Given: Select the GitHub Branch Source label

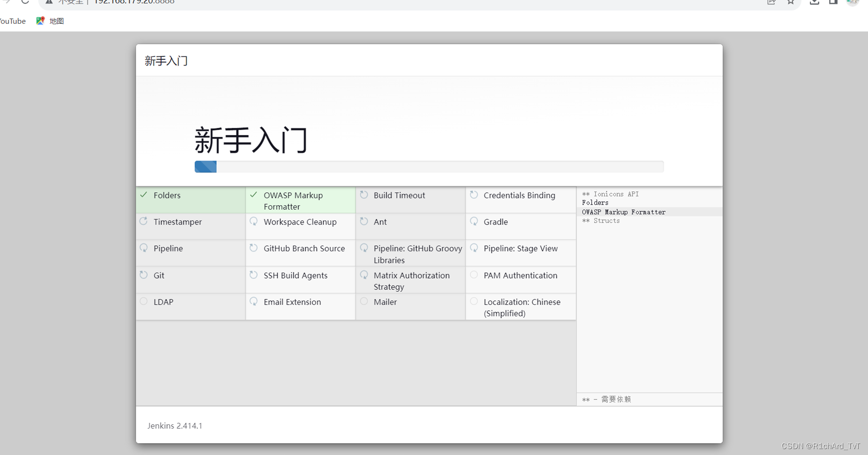Looking at the screenshot, I should pyautogui.click(x=304, y=248).
